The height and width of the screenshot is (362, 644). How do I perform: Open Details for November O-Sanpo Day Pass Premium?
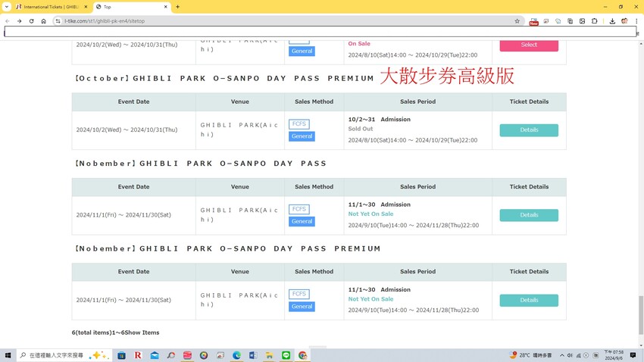pyautogui.click(x=529, y=301)
